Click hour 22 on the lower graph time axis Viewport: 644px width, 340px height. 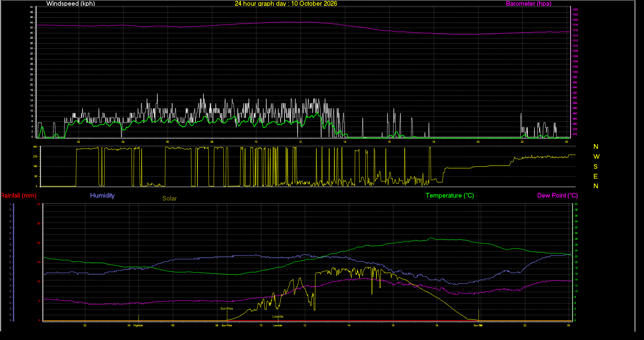[x=525, y=325]
